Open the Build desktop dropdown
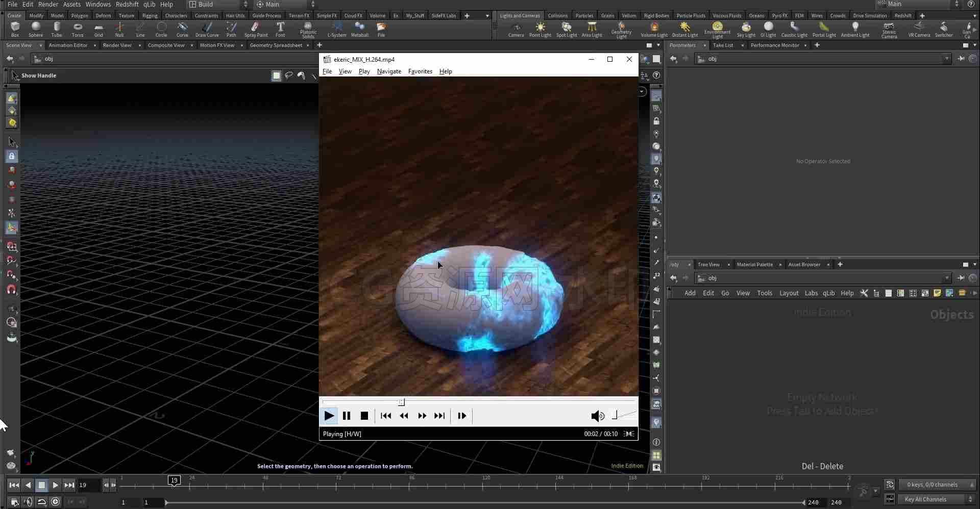This screenshot has height=509, width=980. [218, 4]
